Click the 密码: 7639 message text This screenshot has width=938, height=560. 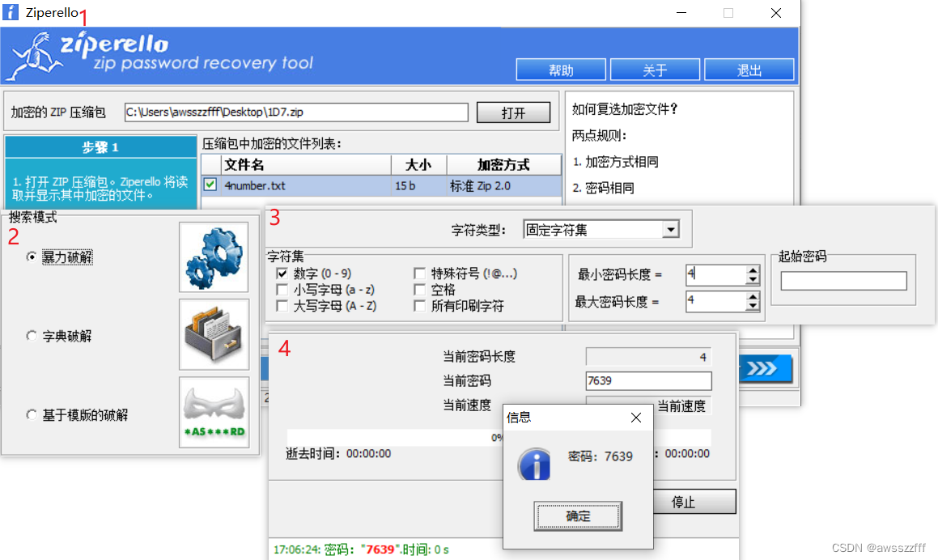click(x=600, y=456)
